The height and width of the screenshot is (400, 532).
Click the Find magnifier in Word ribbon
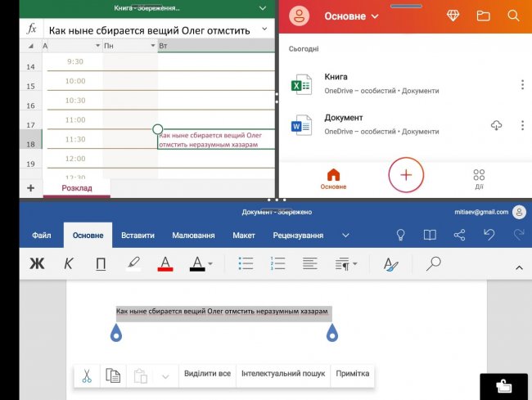tap(434, 263)
